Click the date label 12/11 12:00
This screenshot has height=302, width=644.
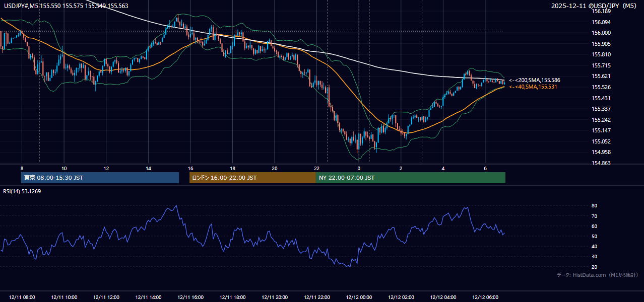click(x=106, y=297)
